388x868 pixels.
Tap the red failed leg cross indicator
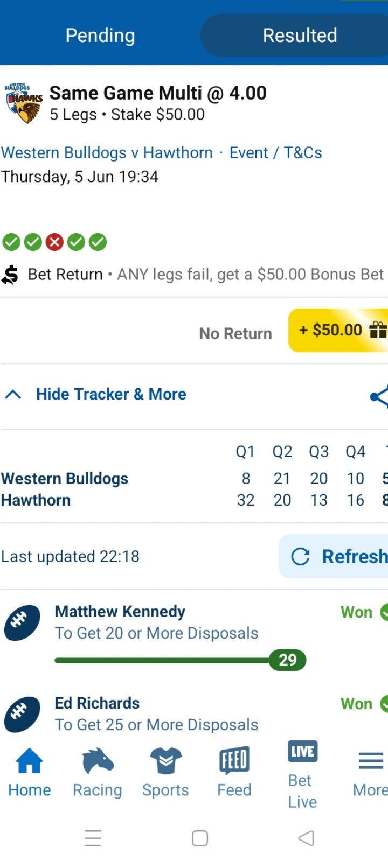coord(54,242)
